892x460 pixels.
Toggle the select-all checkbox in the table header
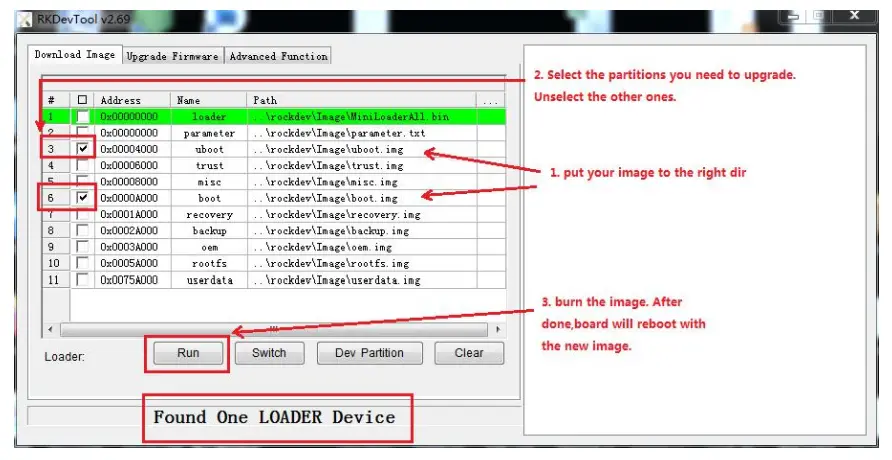83,100
